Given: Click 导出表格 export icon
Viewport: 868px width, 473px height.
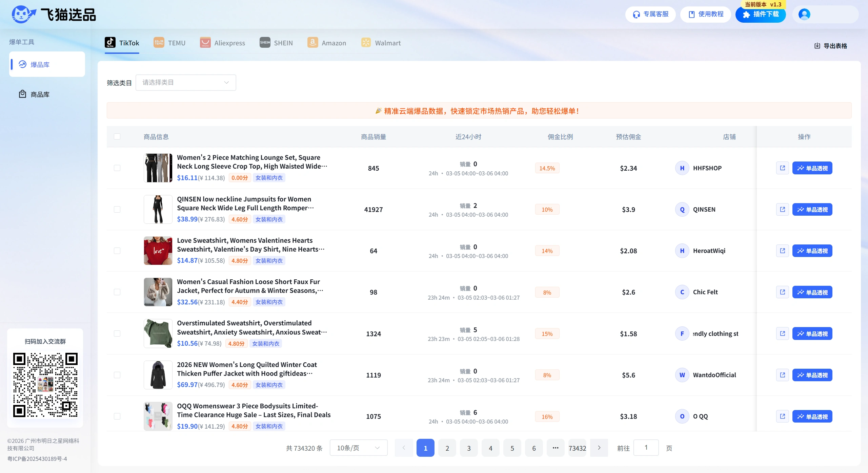Looking at the screenshot, I should [817, 46].
